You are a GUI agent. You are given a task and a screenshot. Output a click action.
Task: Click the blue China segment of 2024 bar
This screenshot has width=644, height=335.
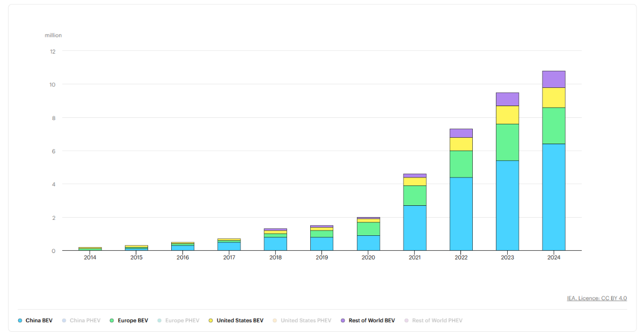click(554, 197)
